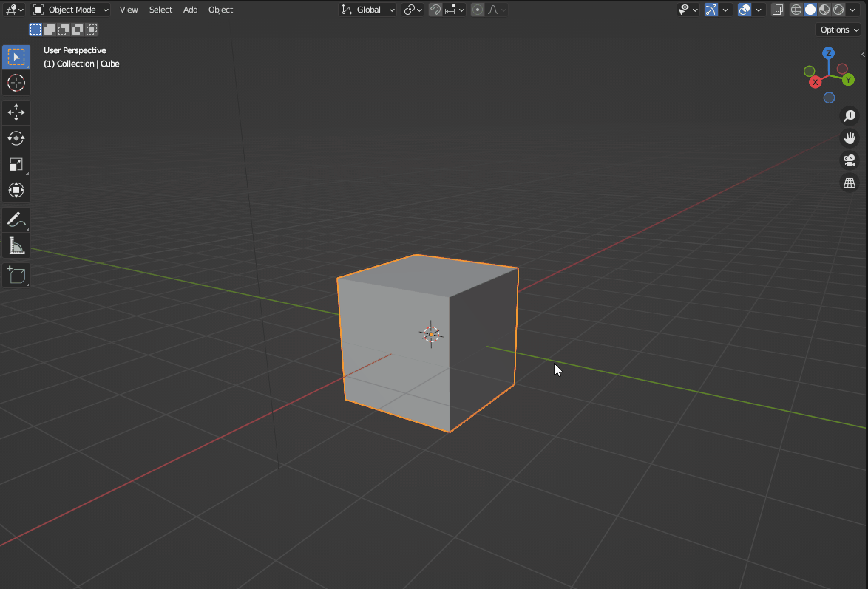
Task: Activate the 3D Cursor tool
Action: point(16,83)
